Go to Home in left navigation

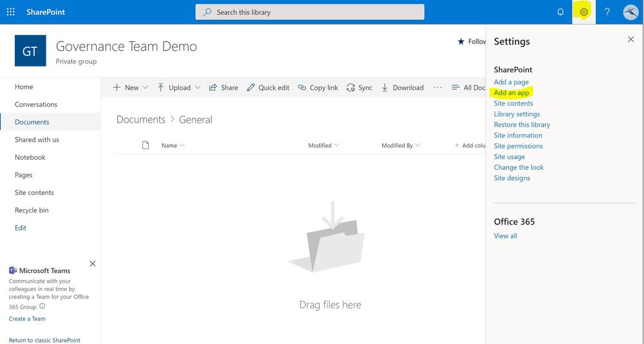[x=24, y=86]
